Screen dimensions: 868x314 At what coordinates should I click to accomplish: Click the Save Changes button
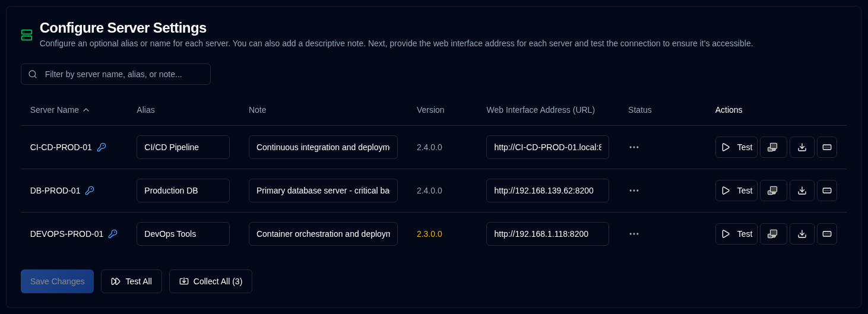click(x=57, y=281)
